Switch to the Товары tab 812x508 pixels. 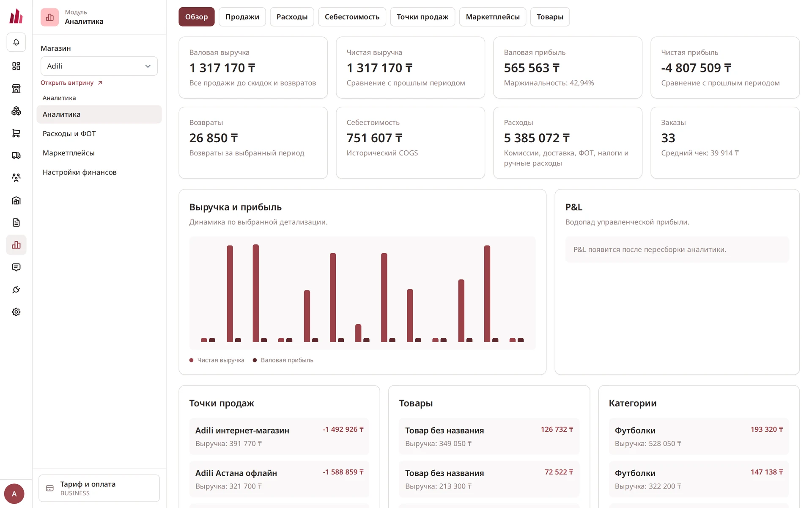point(550,17)
